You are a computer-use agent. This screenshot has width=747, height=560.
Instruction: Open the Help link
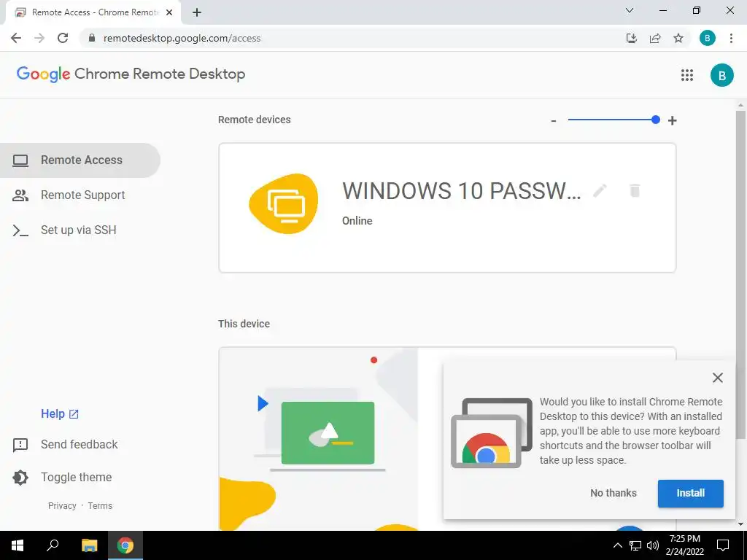60,414
